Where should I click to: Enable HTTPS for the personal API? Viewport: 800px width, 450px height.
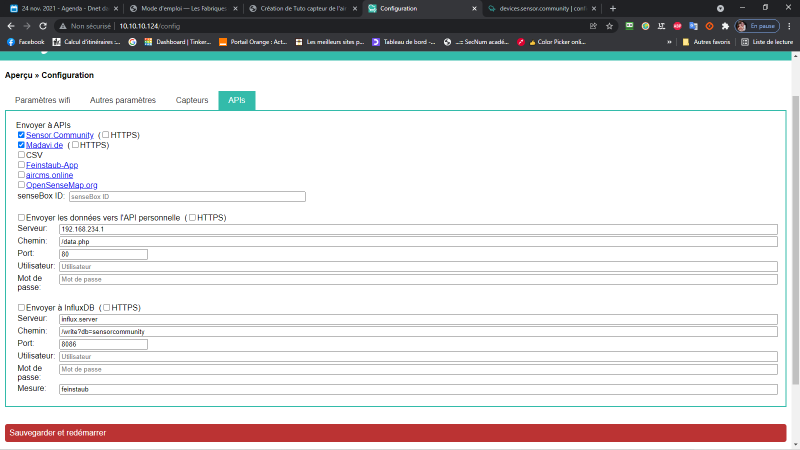pos(192,217)
